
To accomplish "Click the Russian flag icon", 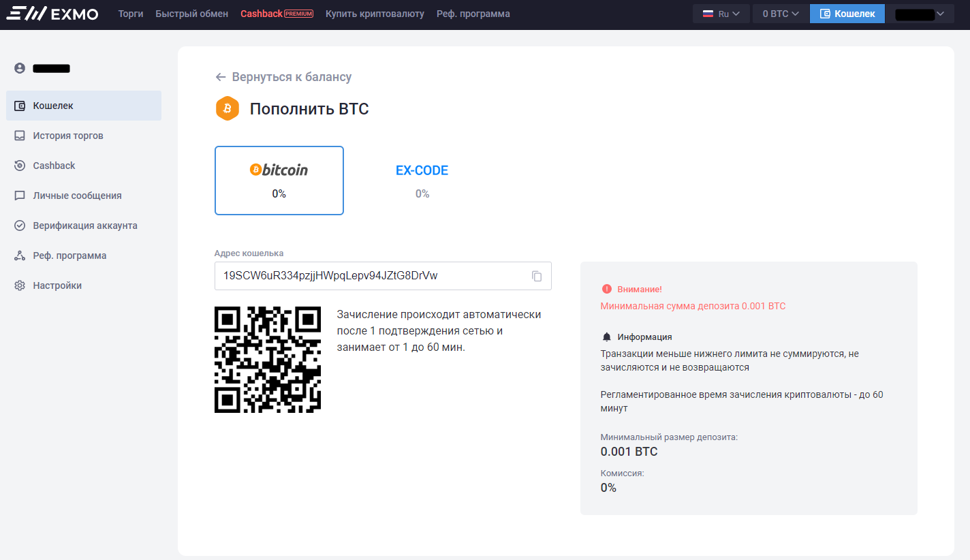I will pos(707,14).
